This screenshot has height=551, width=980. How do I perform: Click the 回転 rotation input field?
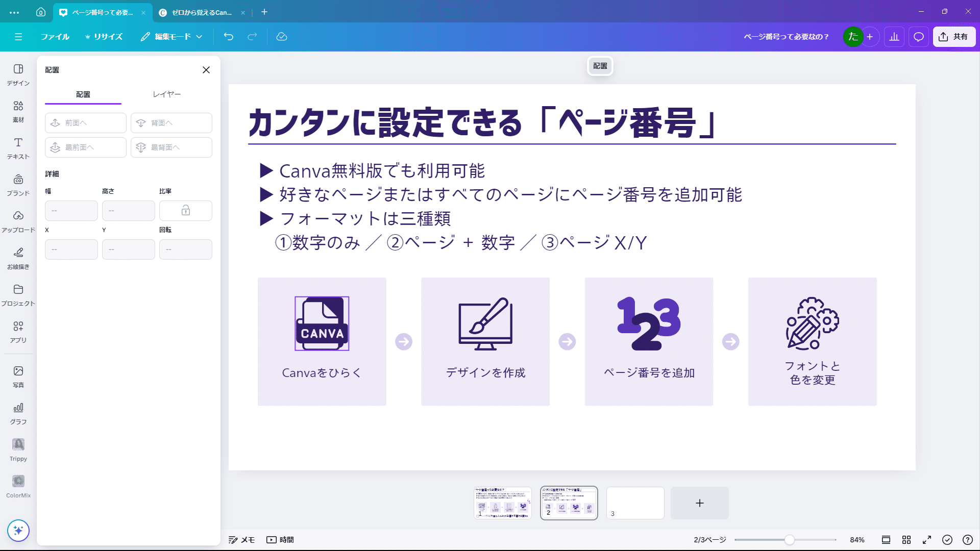click(x=186, y=249)
